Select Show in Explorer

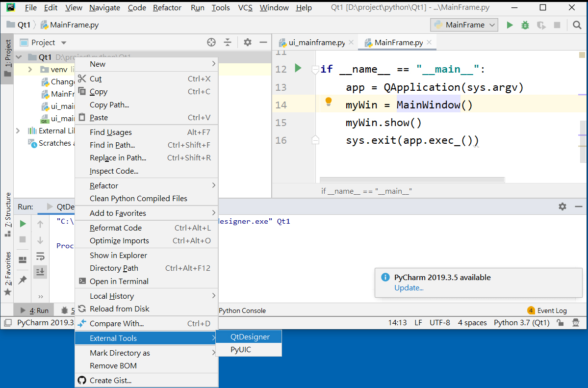[146, 256]
